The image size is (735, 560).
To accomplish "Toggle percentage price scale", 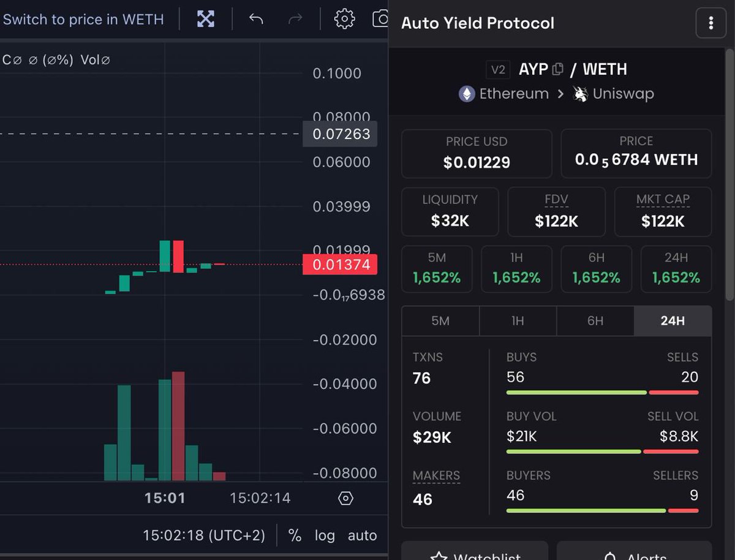I will (295, 535).
